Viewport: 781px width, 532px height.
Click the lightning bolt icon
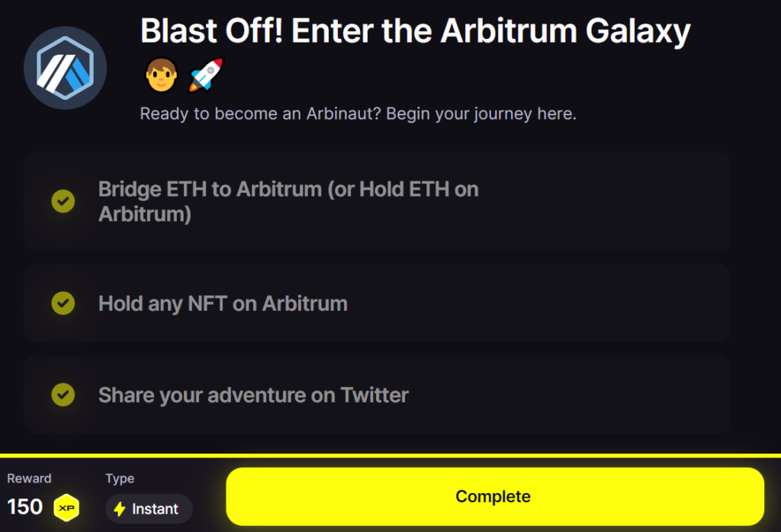click(x=120, y=509)
